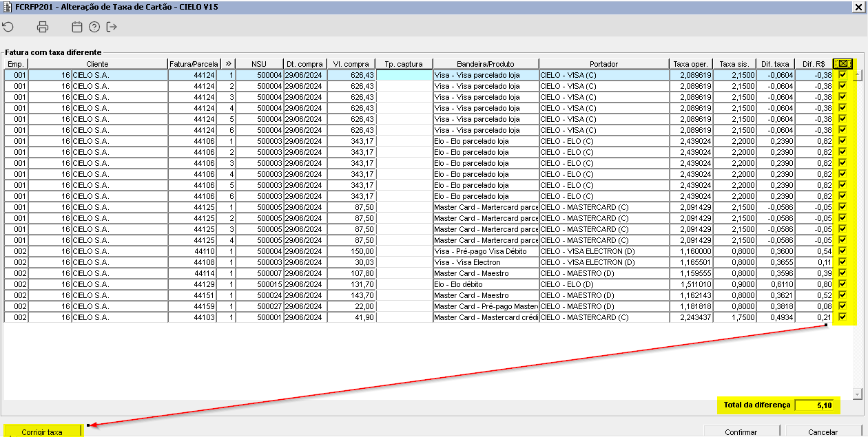The height and width of the screenshot is (437, 868).
Task: Click the Total da diferença value field
Action: pos(815,405)
